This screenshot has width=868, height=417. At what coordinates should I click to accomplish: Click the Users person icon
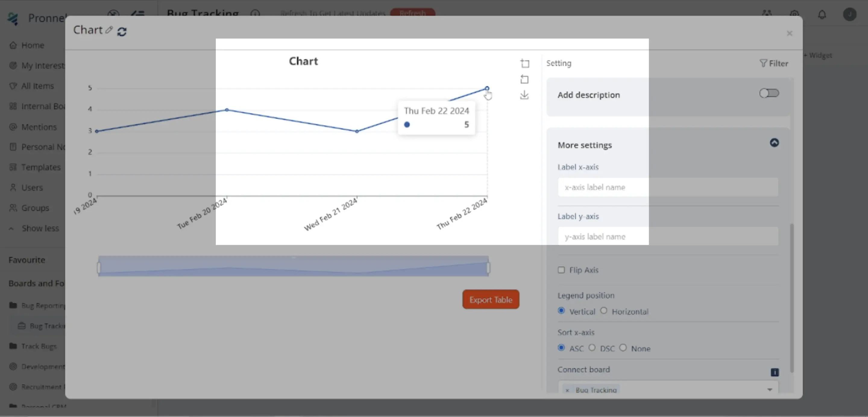point(13,188)
